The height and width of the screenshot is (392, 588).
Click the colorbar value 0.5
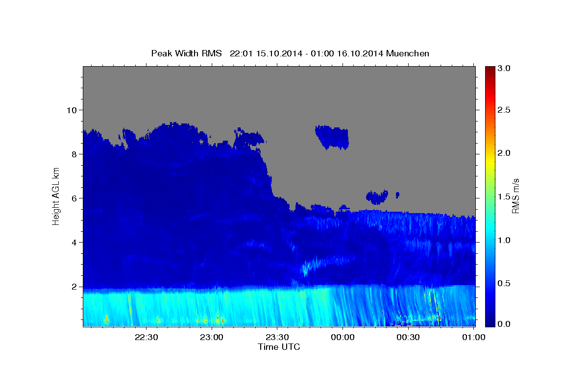(505, 283)
